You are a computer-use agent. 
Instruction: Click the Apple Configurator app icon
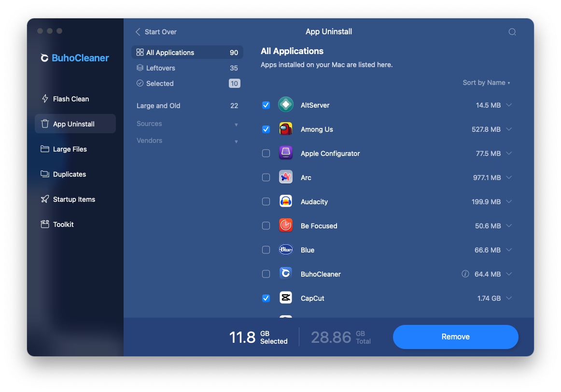coord(285,153)
